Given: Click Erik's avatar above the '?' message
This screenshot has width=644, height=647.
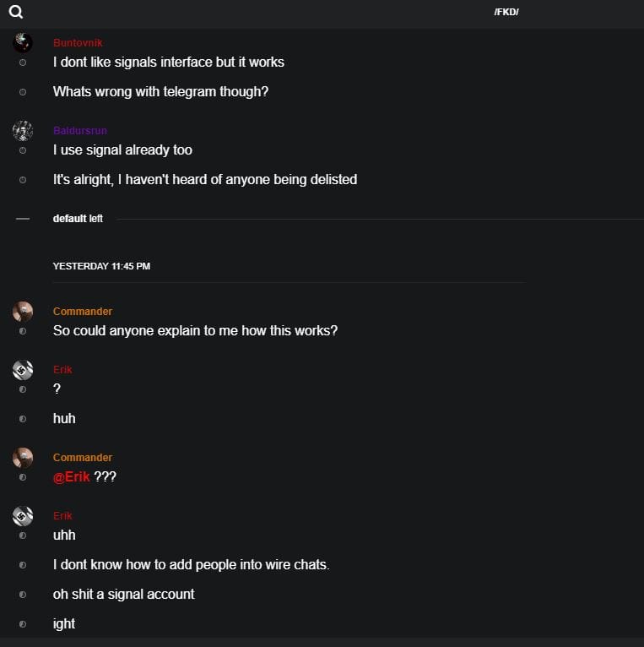Looking at the screenshot, I should pyautogui.click(x=23, y=370).
